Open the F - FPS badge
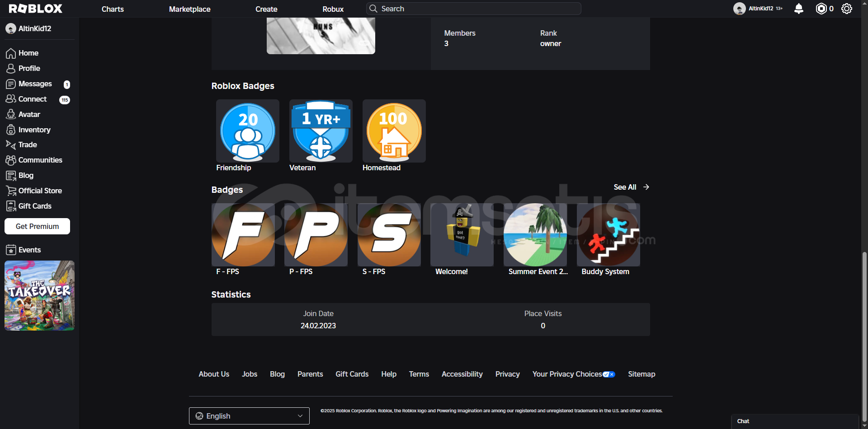The width and height of the screenshot is (868, 429). [x=243, y=235]
